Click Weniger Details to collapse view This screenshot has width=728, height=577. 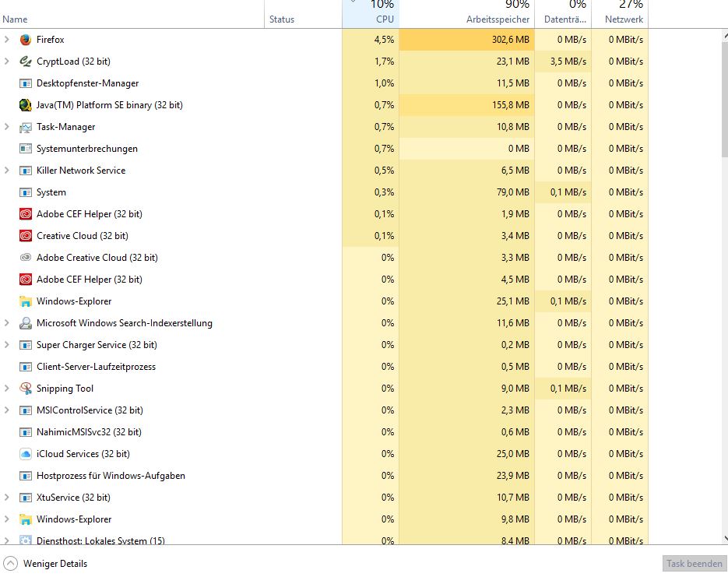[x=45, y=564]
